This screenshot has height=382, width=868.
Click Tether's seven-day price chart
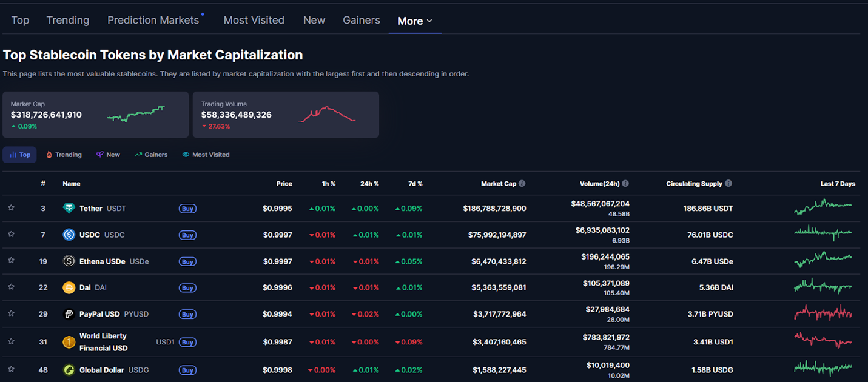pos(823,208)
